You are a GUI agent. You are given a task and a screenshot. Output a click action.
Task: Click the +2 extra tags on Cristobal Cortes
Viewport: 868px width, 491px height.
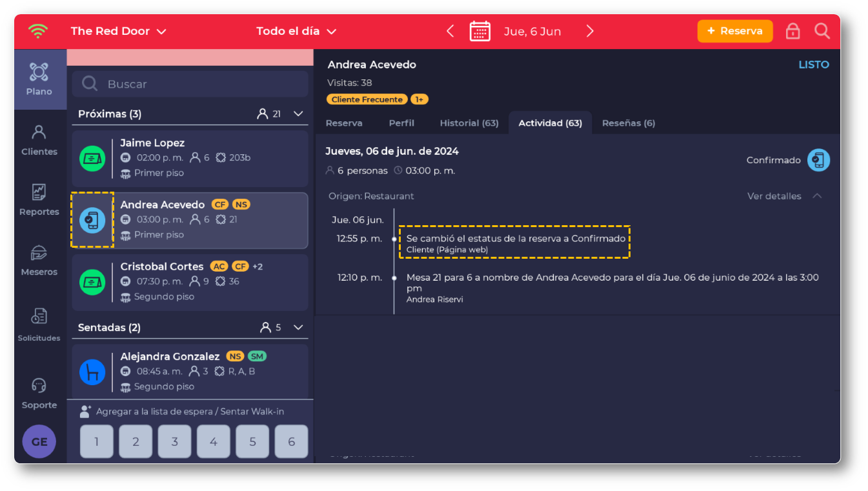(257, 266)
